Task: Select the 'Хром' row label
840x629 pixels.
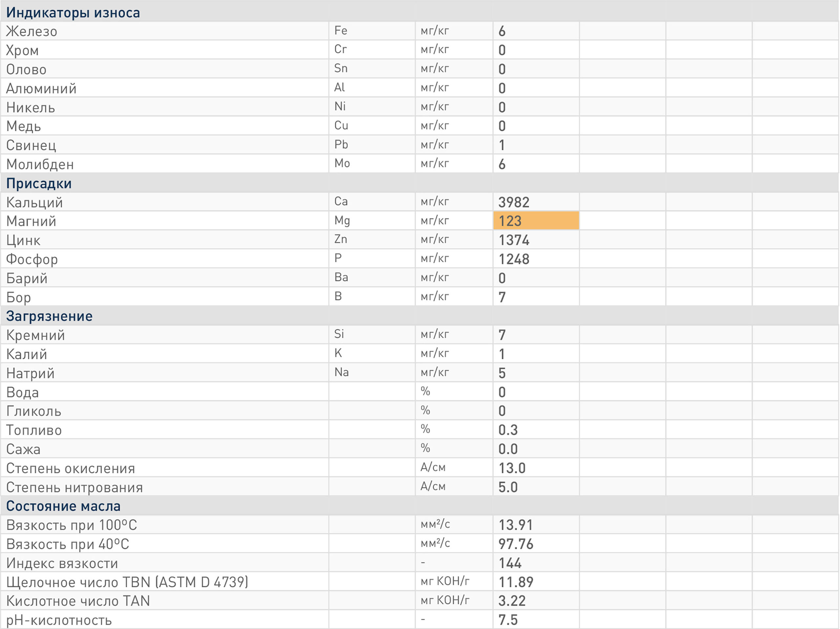Action: point(22,50)
